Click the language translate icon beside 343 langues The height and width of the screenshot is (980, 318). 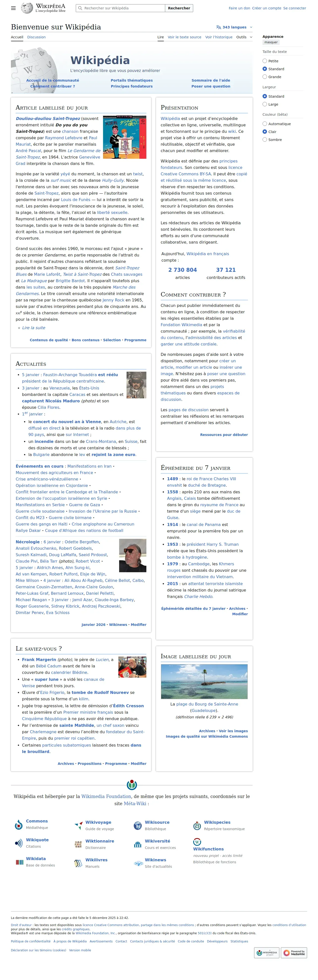point(218,27)
